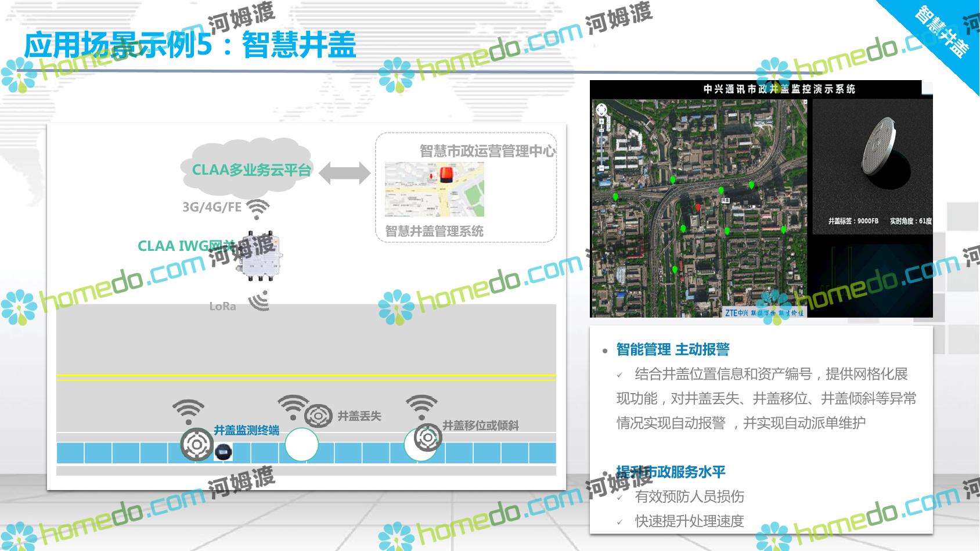Click the 智慧井盖 corner ribbon label
This screenshot has height=551, width=980.
click(941, 33)
